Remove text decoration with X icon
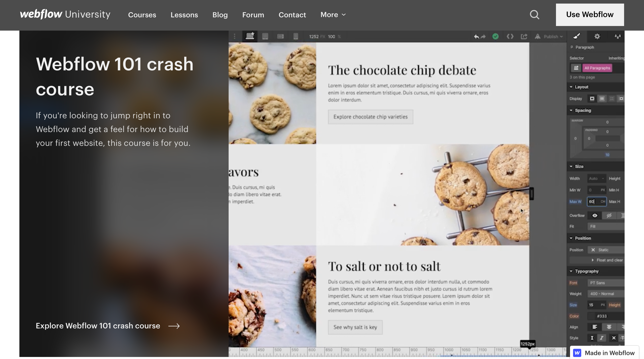Viewport: 644px width, 359px height. [614, 338]
